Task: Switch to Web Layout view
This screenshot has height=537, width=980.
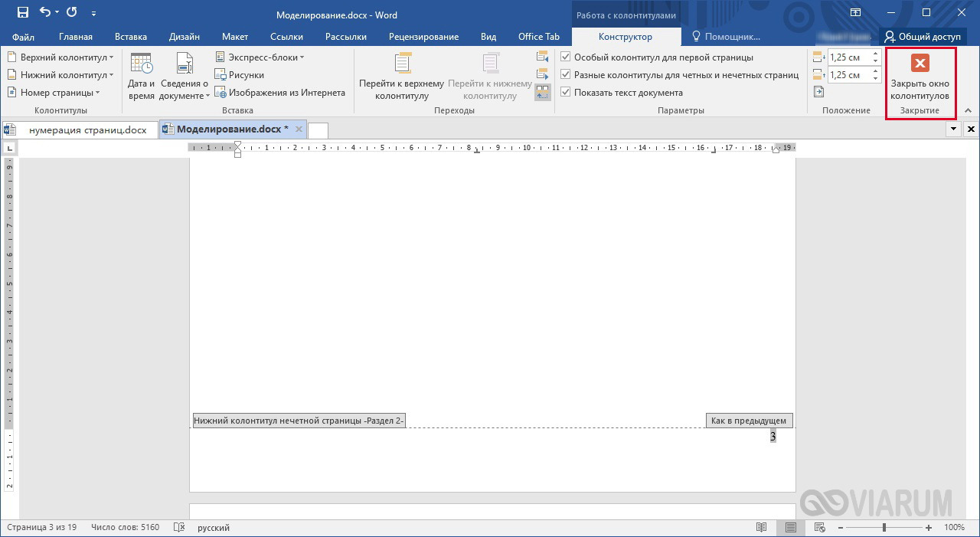Action: click(x=819, y=528)
